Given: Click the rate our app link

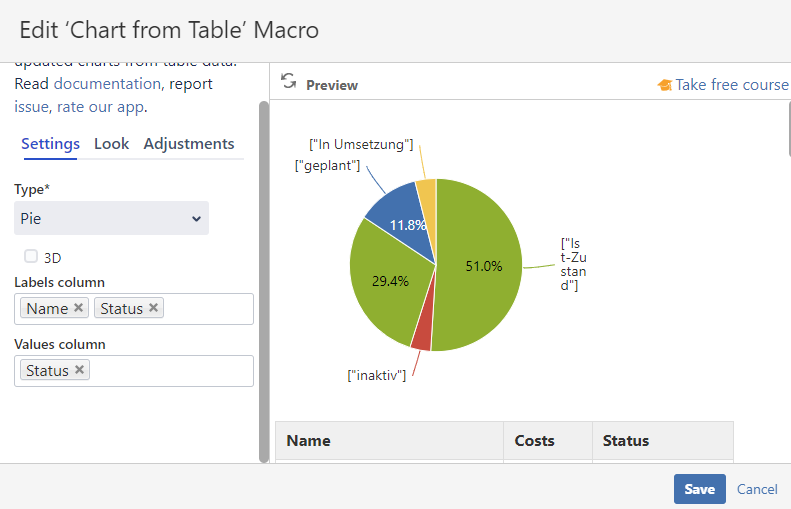Looking at the screenshot, I should [99, 107].
